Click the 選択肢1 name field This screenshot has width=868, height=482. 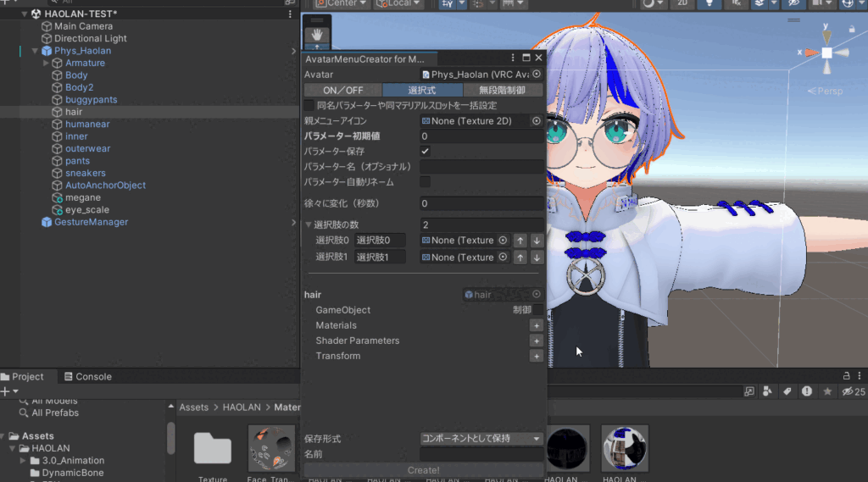tap(380, 258)
